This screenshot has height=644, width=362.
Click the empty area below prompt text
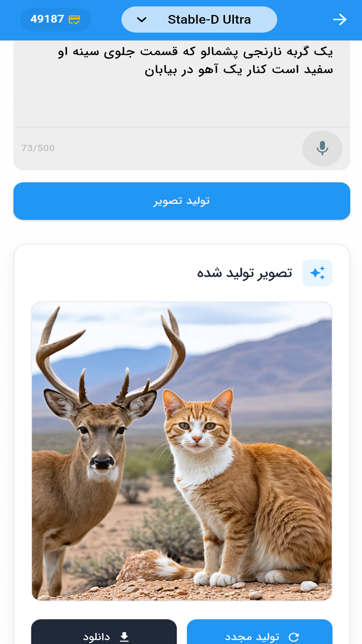(x=182, y=103)
